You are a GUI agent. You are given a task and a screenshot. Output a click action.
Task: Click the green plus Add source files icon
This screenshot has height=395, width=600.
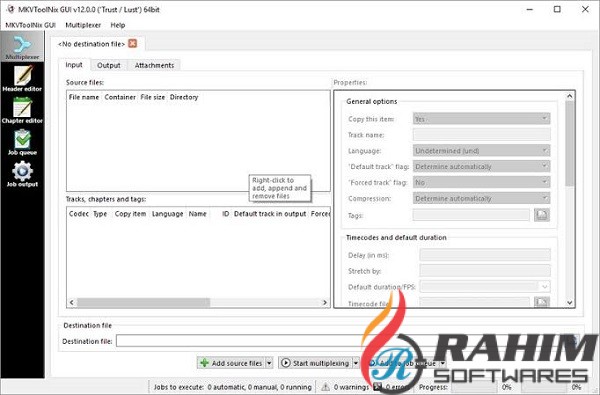pyautogui.click(x=205, y=363)
